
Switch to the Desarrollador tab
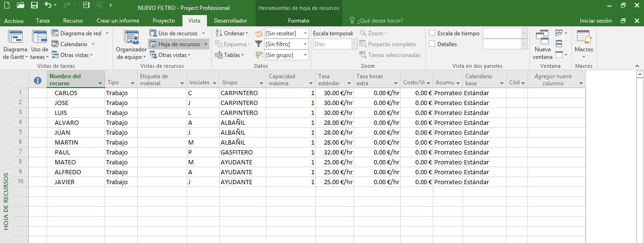tap(231, 21)
